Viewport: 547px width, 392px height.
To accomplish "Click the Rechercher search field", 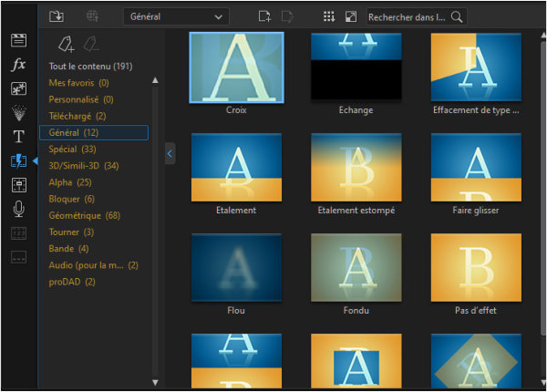I will (408, 15).
